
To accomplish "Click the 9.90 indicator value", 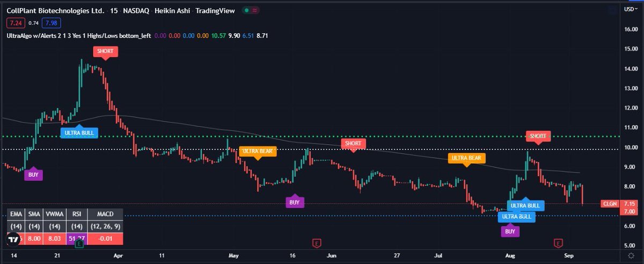I will pyautogui.click(x=234, y=35).
